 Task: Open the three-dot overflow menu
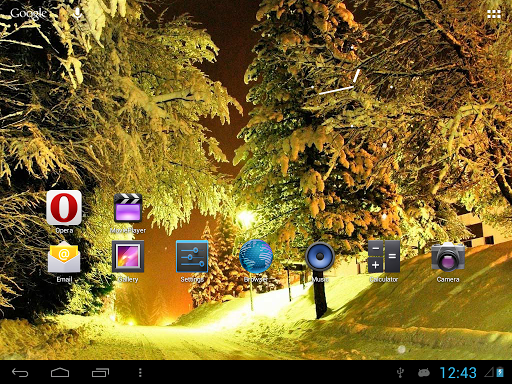pyautogui.click(x=140, y=372)
